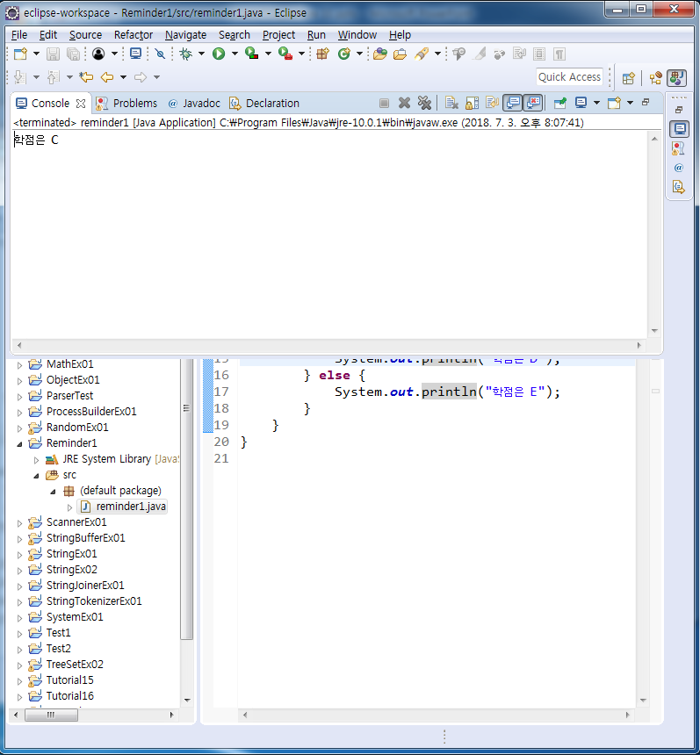
Task: Open Javadoc view from right trim bar
Action: 679,168
